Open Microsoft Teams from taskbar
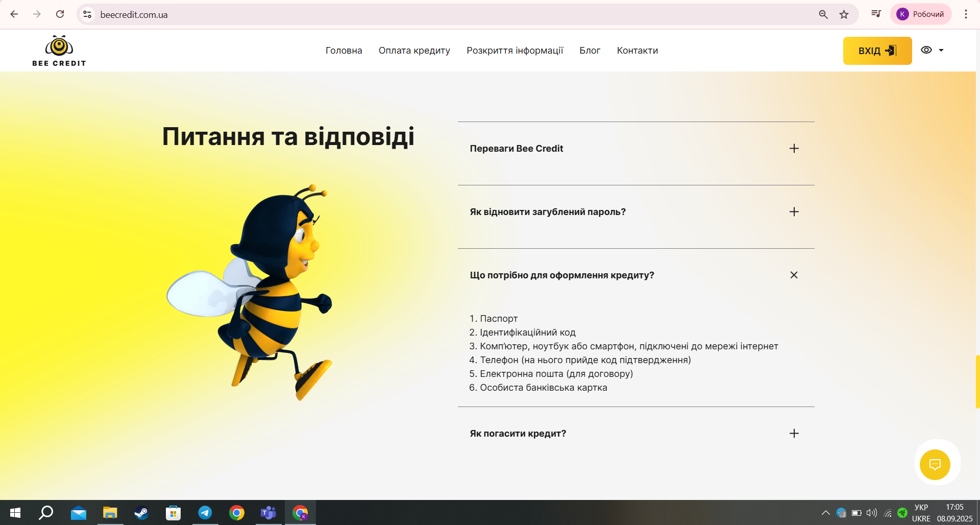 pyautogui.click(x=268, y=513)
